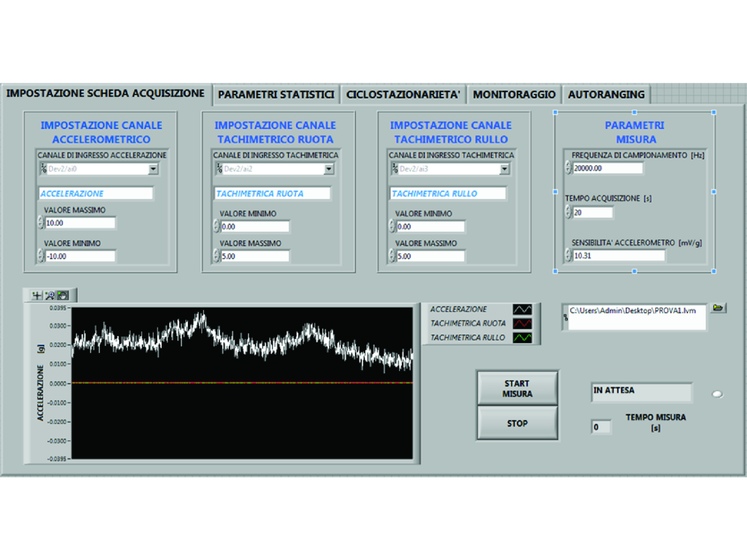Click the round status LED indicator
The width and height of the screenshot is (747, 560).
[x=717, y=394]
